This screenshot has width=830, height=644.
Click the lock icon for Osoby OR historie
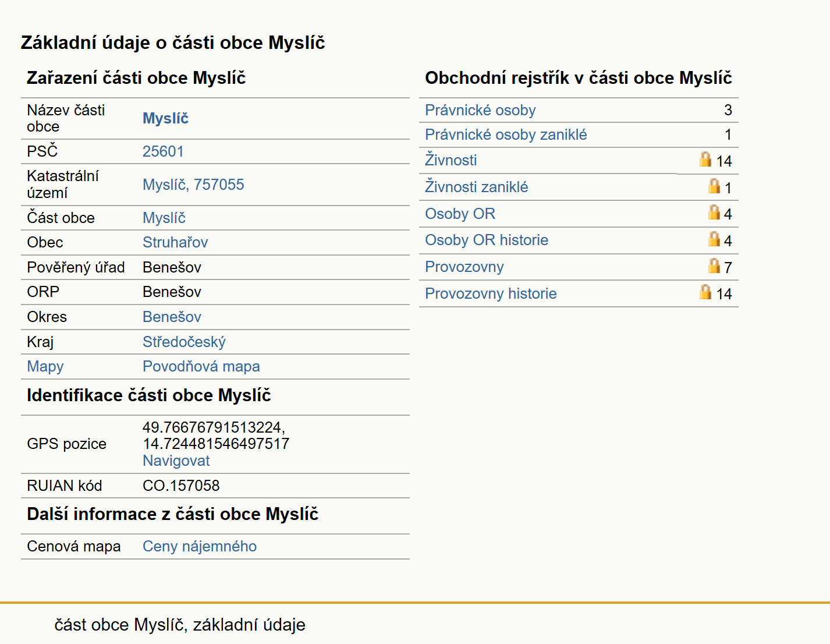[x=714, y=239]
